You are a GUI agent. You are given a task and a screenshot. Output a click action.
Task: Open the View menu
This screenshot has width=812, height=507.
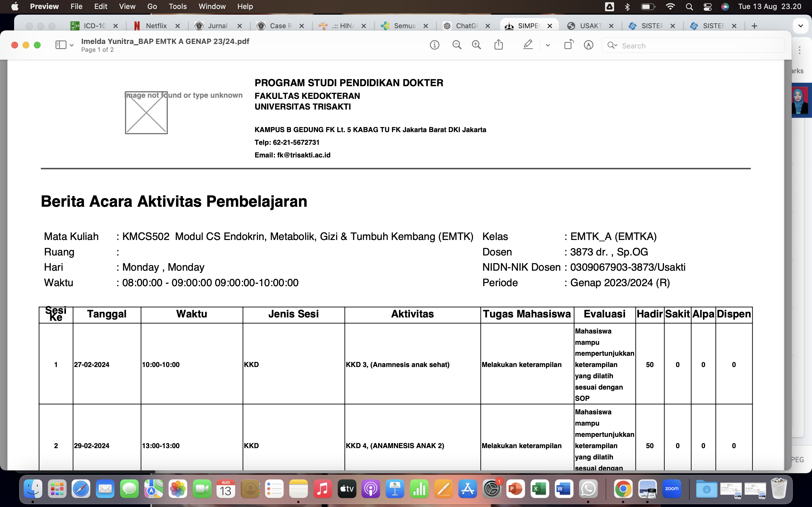click(127, 6)
